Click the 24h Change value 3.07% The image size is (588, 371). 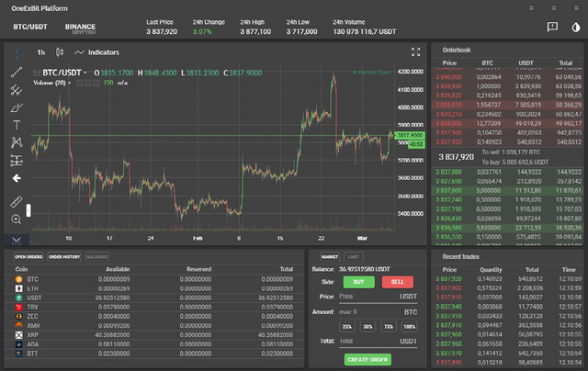pyautogui.click(x=202, y=32)
